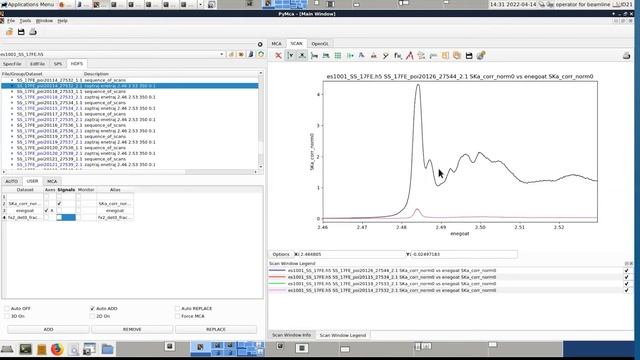This screenshot has height=360, width=640.
Task: Toggle X autoscale in scan toolbar
Action: (x=302, y=56)
